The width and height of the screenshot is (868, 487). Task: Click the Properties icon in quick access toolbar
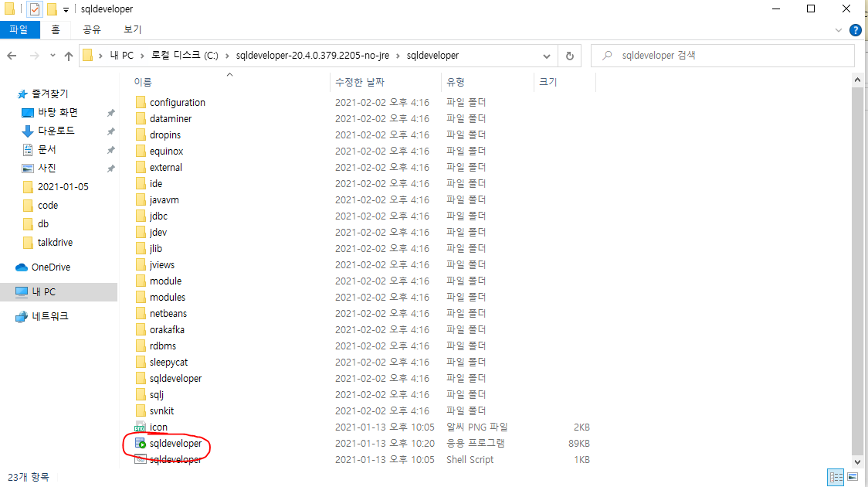click(x=34, y=9)
